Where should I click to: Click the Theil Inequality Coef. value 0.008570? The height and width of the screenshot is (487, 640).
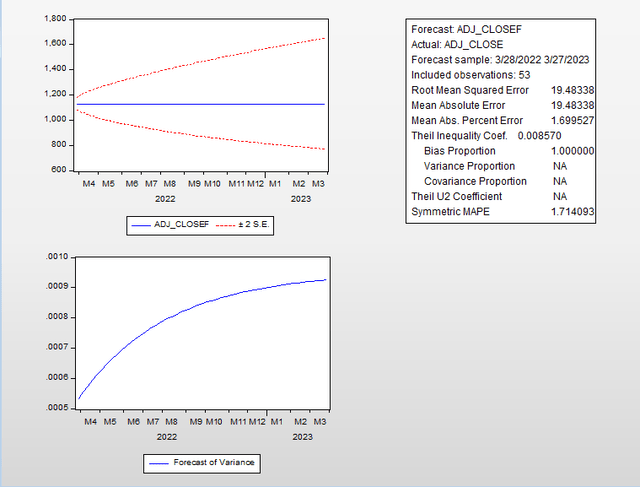(539, 136)
